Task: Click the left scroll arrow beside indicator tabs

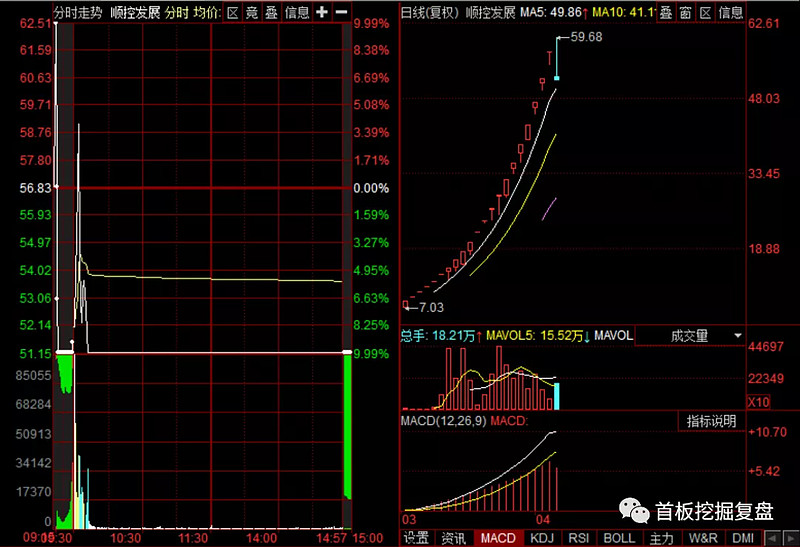Action: click(772, 538)
